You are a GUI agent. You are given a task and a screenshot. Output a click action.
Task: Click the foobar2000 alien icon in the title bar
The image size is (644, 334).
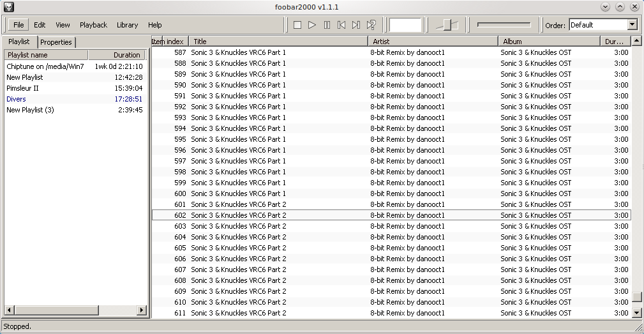(x=8, y=6)
